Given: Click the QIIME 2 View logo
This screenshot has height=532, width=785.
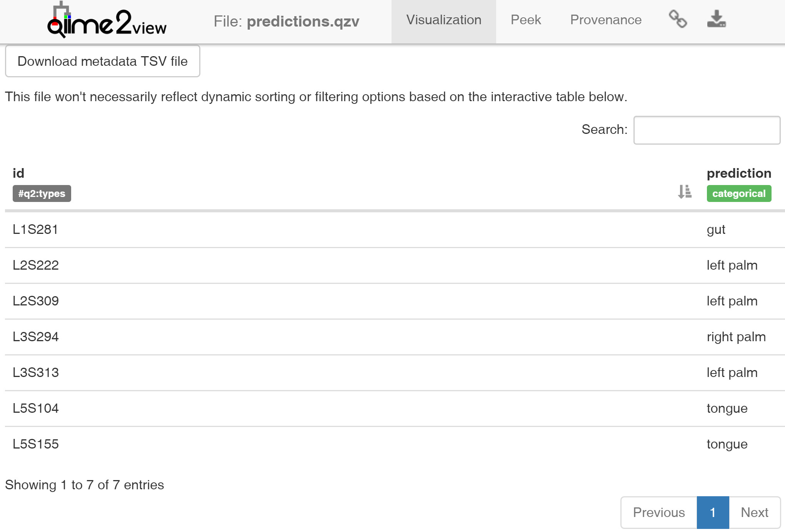Looking at the screenshot, I should click(107, 20).
